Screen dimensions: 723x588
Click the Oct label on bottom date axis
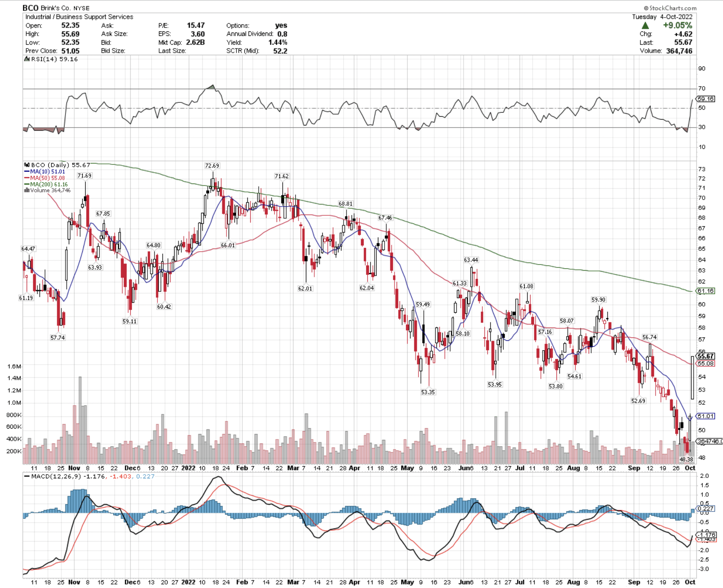(x=690, y=582)
